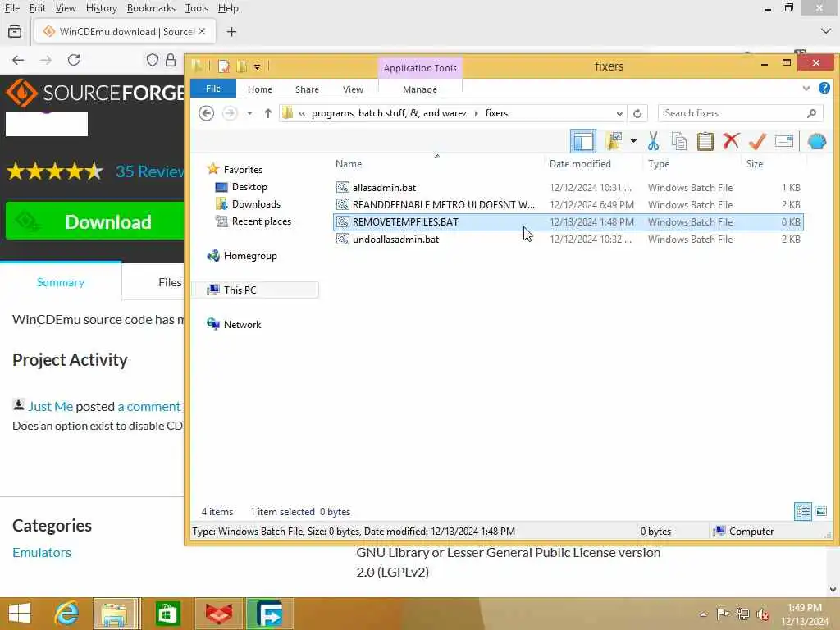Click the Paste clipboard toolbar icon

pyautogui.click(x=705, y=141)
